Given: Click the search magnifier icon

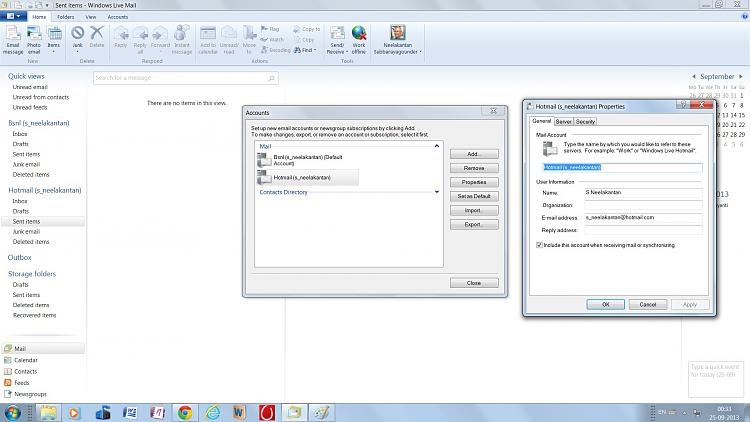Looking at the screenshot, I should [271, 78].
